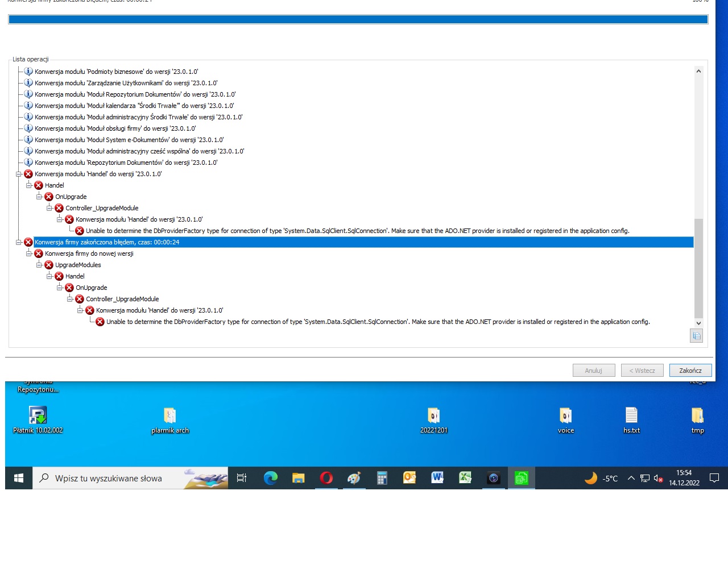The height and width of the screenshot is (582, 728).
Task: Click the Windows search box
Action: (108, 479)
